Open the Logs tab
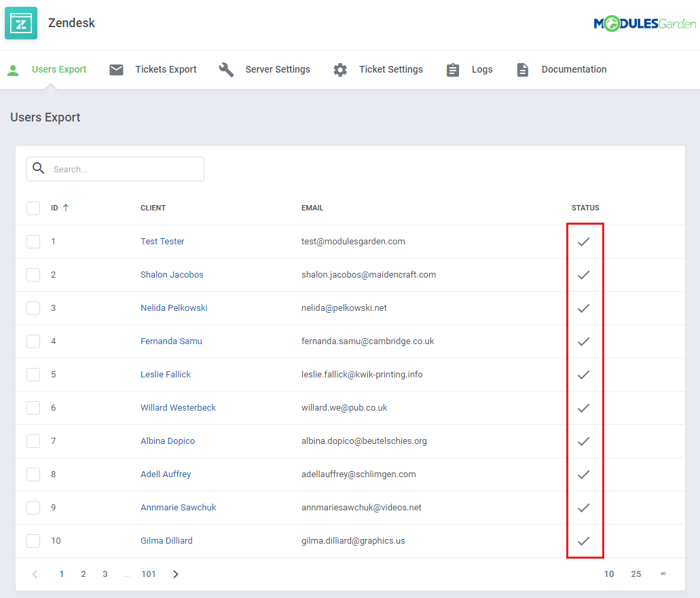Screen dimensions: 700x598 [x=482, y=70]
